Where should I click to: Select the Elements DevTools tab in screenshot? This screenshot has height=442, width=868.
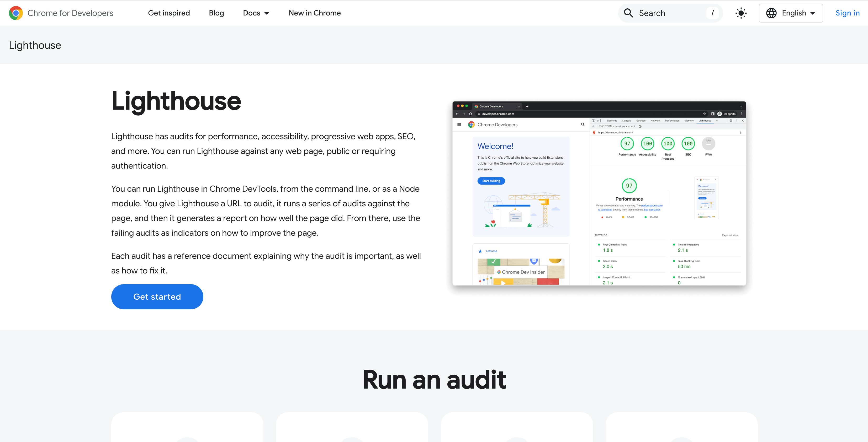pyautogui.click(x=612, y=121)
